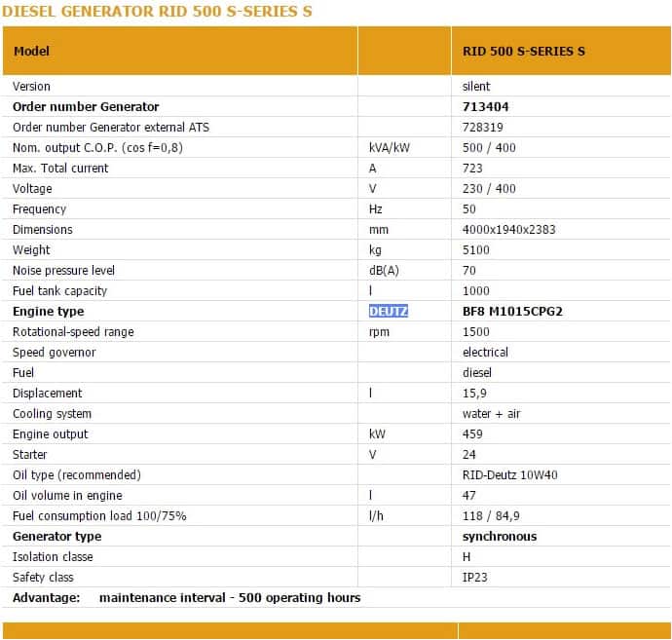Click the 'Version' row label
Screen dimensions: 672x640
[x=31, y=86]
